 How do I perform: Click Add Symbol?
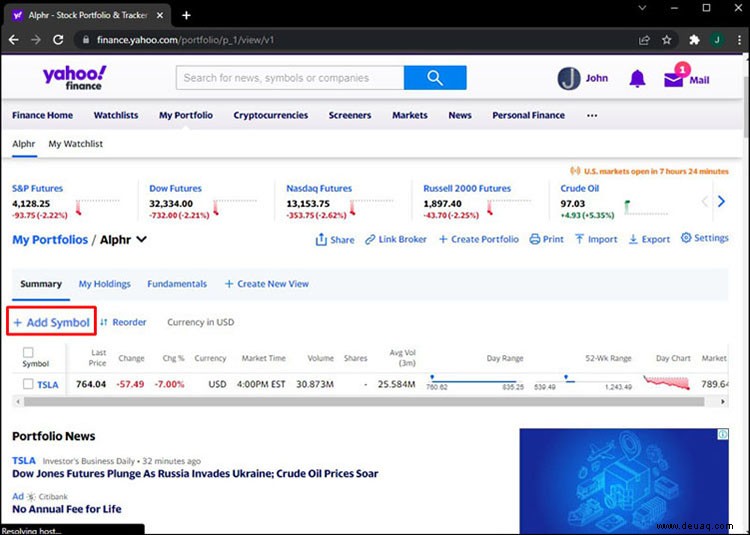pos(52,322)
